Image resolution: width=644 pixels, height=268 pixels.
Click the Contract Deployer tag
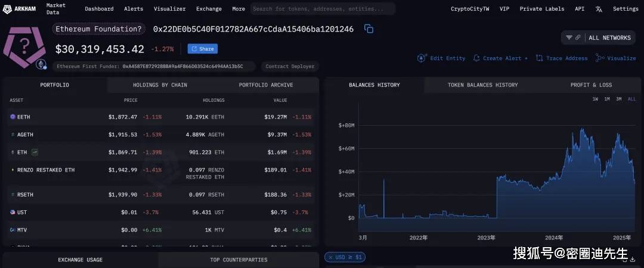click(290, 67)
